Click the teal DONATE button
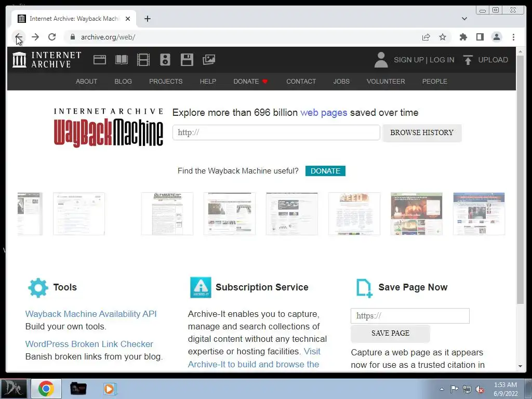 pos(325,171)
